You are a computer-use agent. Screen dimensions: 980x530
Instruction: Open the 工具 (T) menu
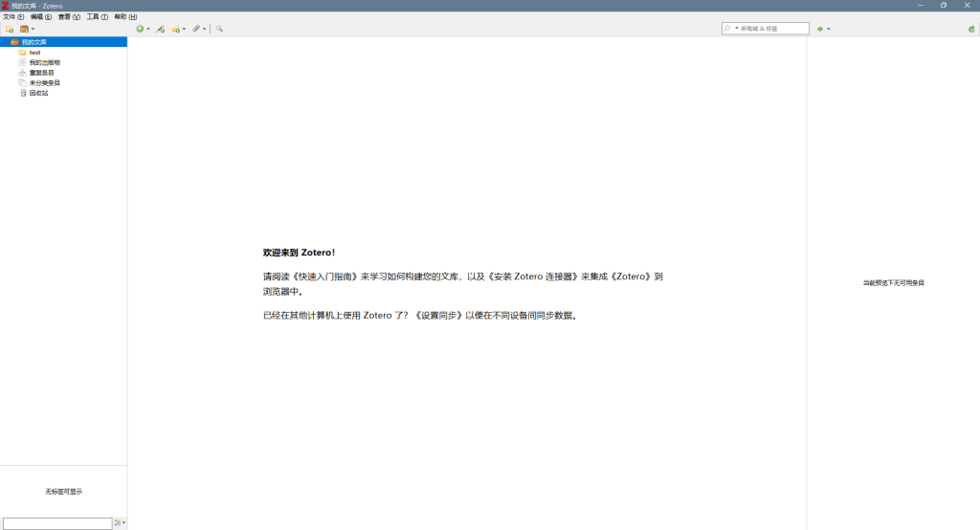click(97, 17)
